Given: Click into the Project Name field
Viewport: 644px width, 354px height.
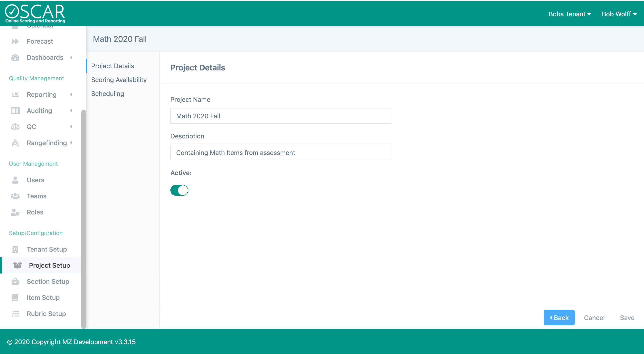Looking at the screenshot, I should click(280, 116).
